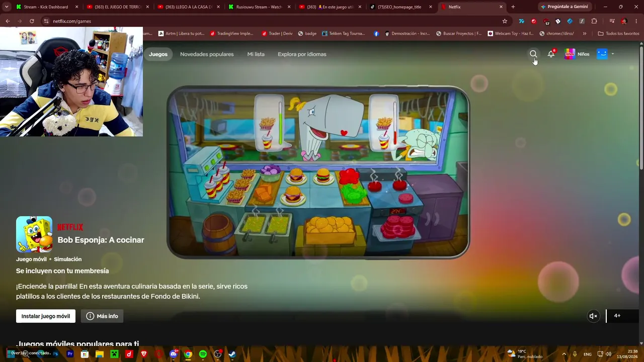The width and height of the screenshot is (644, 362).
Task: Open Premiere Pro from the taskbar
Action: pos(70,354)
